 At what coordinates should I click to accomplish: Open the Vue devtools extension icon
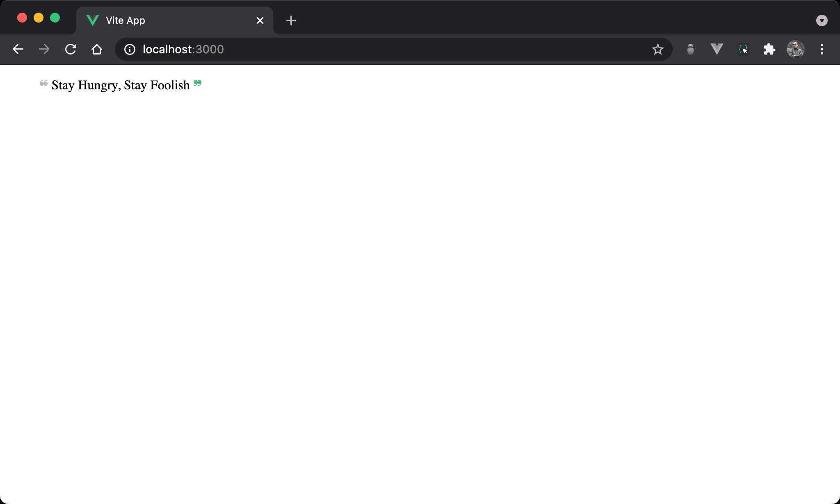(717, 49)
